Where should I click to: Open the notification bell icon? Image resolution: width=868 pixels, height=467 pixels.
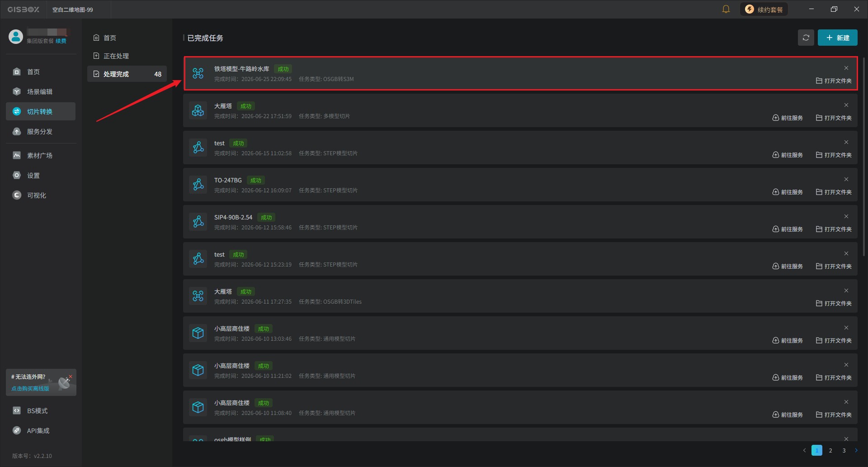coord(726,9)
